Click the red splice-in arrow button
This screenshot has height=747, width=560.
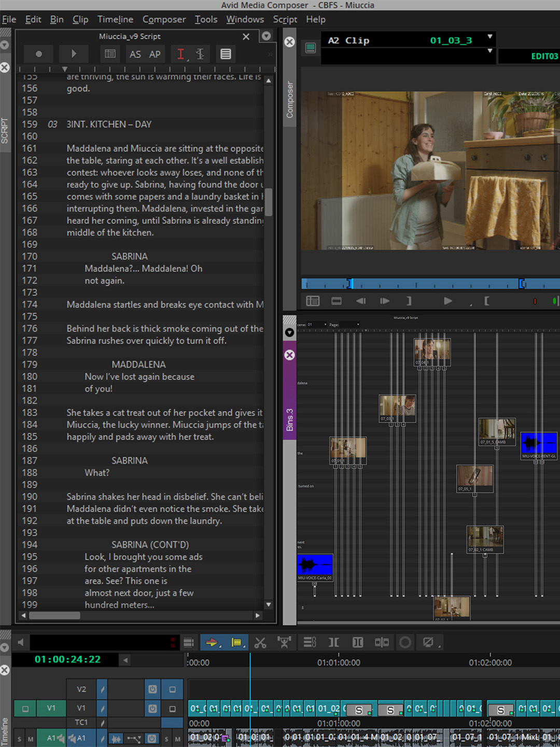(211, 643)
